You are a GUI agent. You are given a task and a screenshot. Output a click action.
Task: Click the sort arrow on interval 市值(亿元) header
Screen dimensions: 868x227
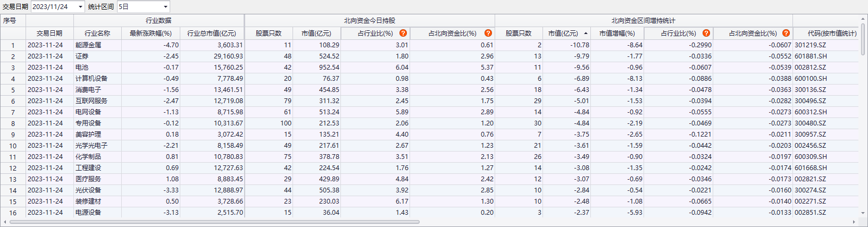point(586,33)
